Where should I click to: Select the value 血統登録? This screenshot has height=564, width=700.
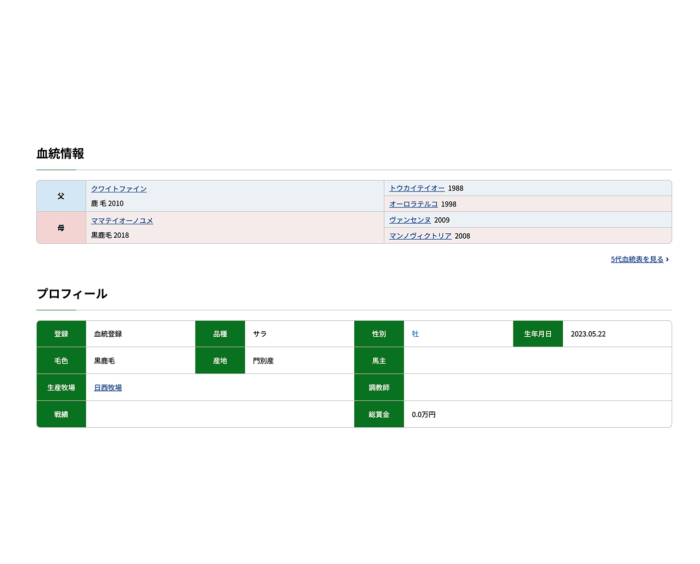[108, 334]
